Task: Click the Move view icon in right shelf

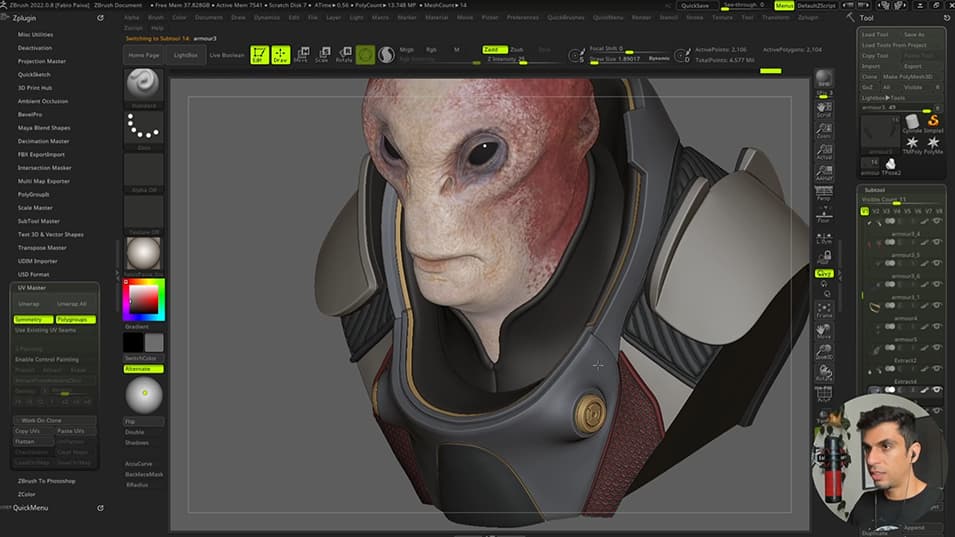Action: 824,331
